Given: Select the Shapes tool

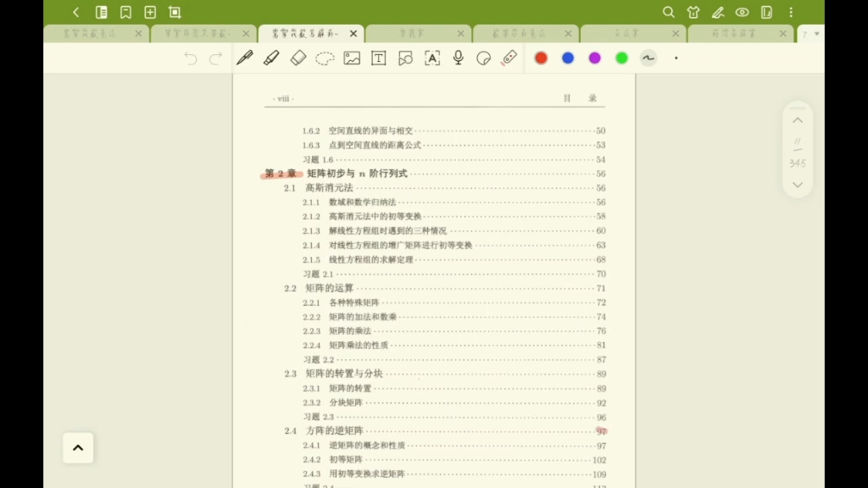Looking at the screenshot, I should pyautogui.click(x=405, y=58).
